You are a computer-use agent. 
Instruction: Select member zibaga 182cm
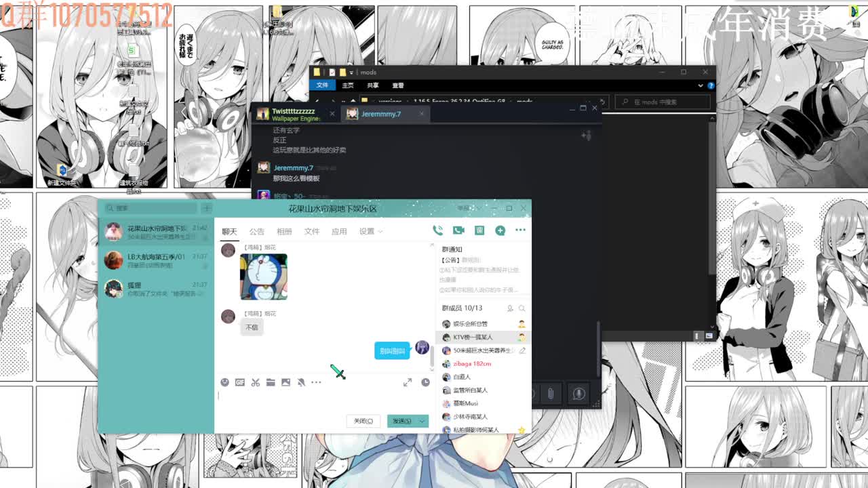click(x=483, y=363)
